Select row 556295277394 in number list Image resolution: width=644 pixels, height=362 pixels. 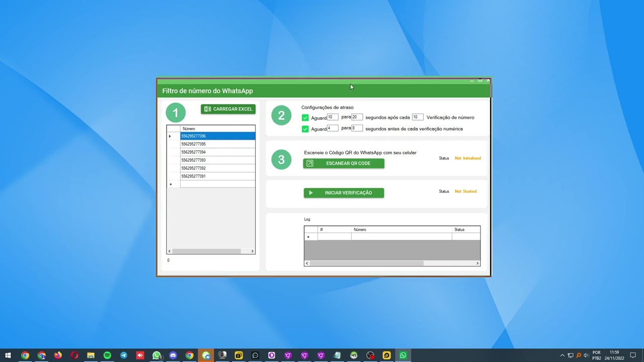click(x=217, y=152)
